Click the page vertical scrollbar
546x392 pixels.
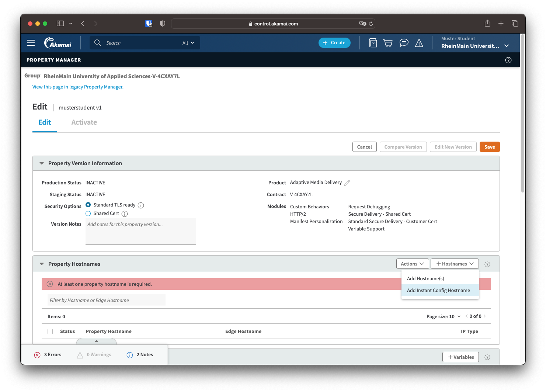tap(522, 114)
